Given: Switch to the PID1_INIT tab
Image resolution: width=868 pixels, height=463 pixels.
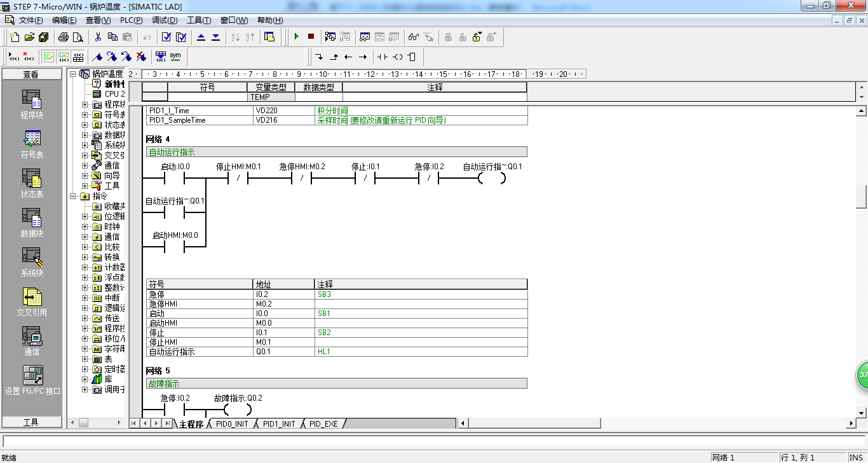Looking at the screenshot, I should [279, 424].
